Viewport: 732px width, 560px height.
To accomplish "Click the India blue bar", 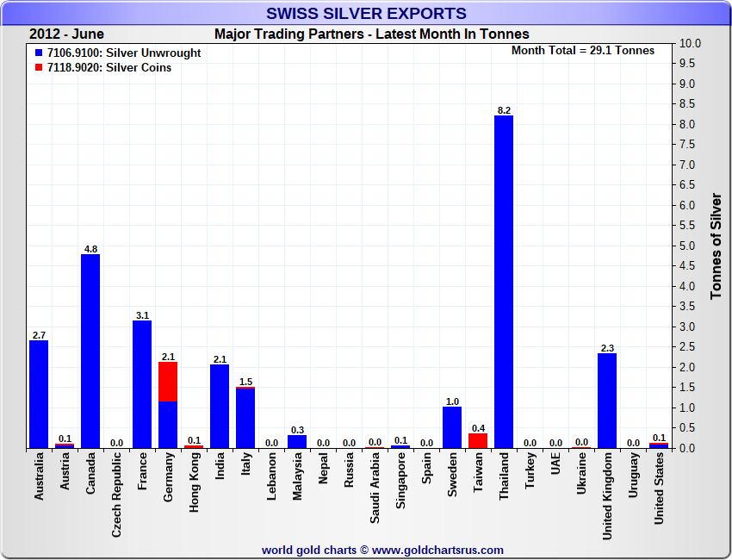I will click(220, 407).
